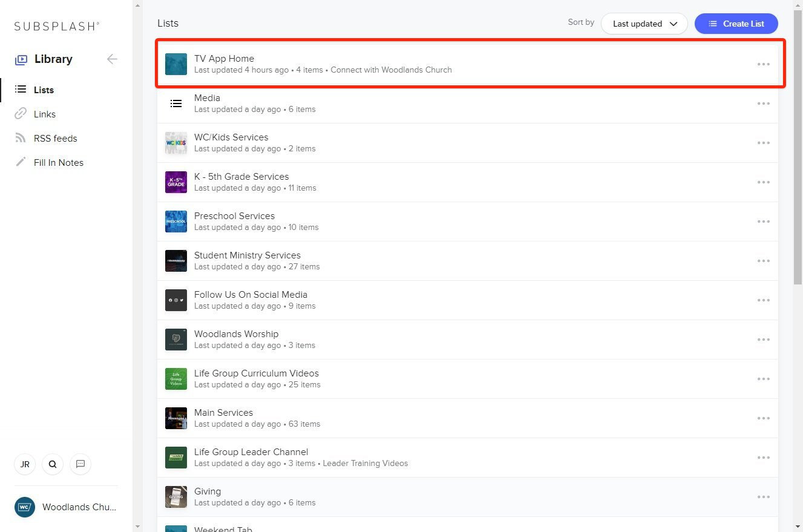Open the Lists section in sidebar
Viewport: 803px width, 532px height.
[x=44, y=90]
